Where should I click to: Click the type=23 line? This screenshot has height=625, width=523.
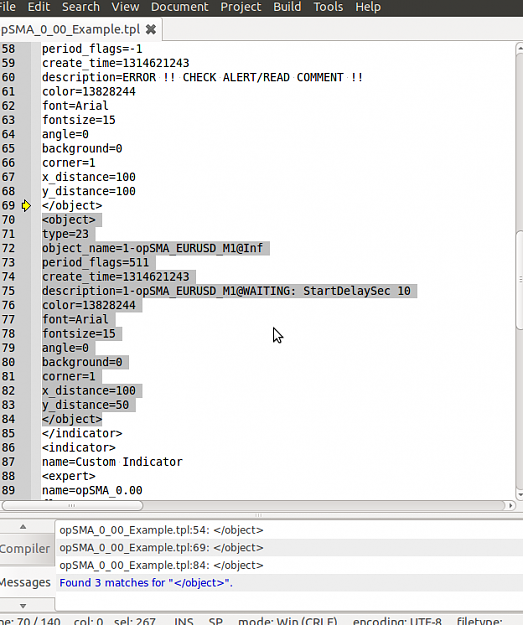point(65,234)
